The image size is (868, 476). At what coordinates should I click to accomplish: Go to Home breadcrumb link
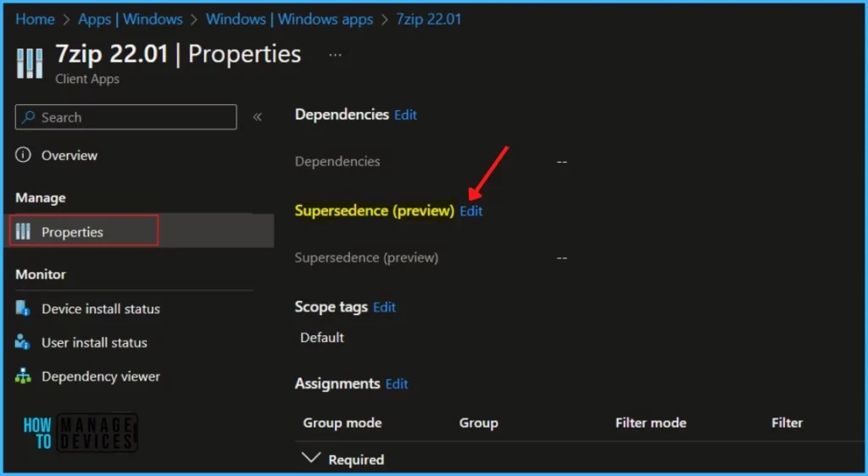35,19
